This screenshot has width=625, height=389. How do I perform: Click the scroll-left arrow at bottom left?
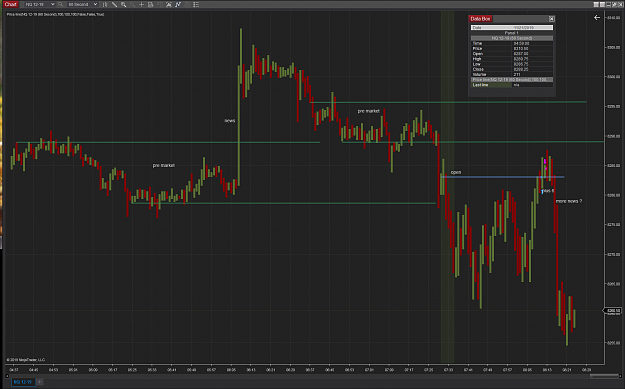pyautogui.click(x=6, y=376)
